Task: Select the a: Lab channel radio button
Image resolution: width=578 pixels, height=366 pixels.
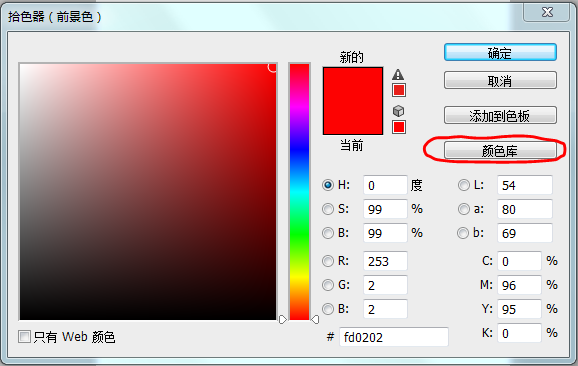Action: click(463, 209)
